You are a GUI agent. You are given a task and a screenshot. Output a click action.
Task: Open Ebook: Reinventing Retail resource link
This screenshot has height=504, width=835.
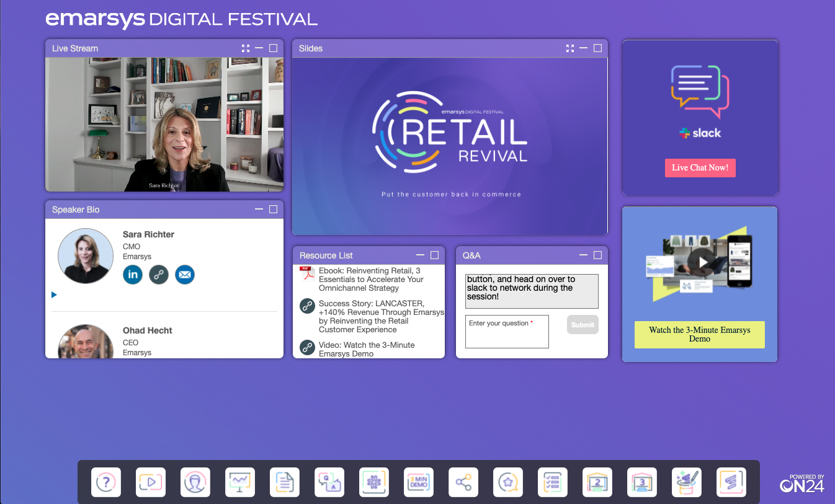(x=372, y=280)
